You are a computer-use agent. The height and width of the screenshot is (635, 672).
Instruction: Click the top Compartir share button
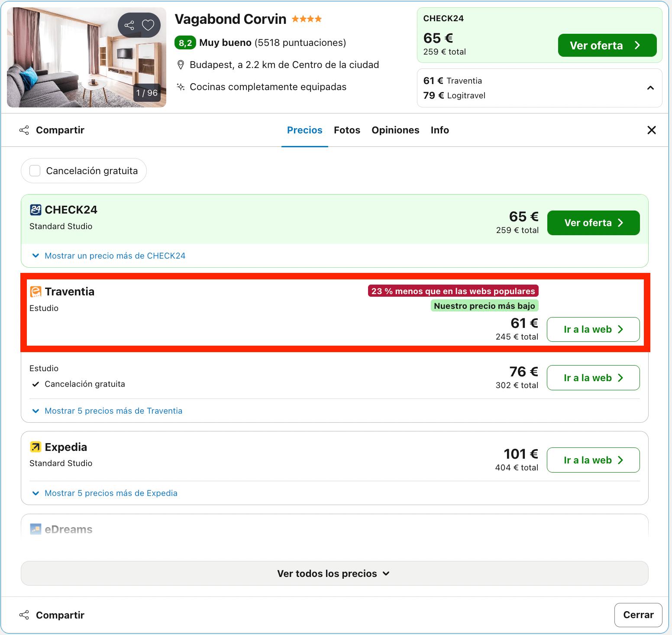click(52, 130)
